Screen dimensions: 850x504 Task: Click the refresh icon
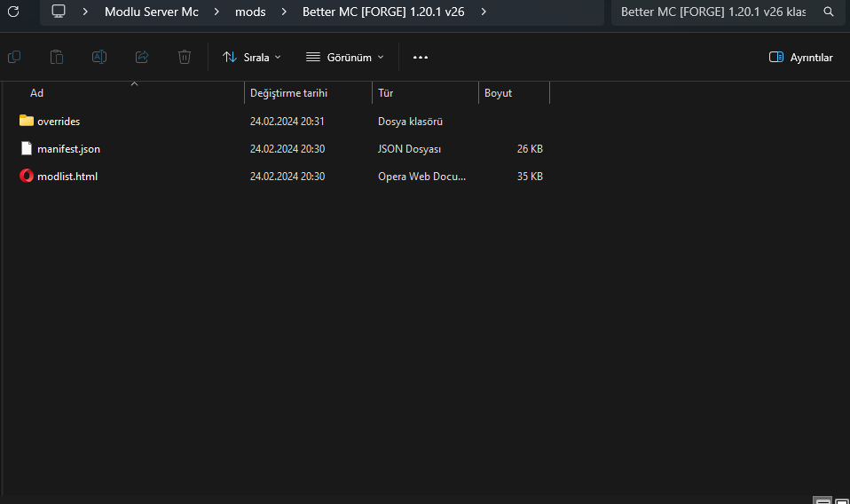[13, 12]
